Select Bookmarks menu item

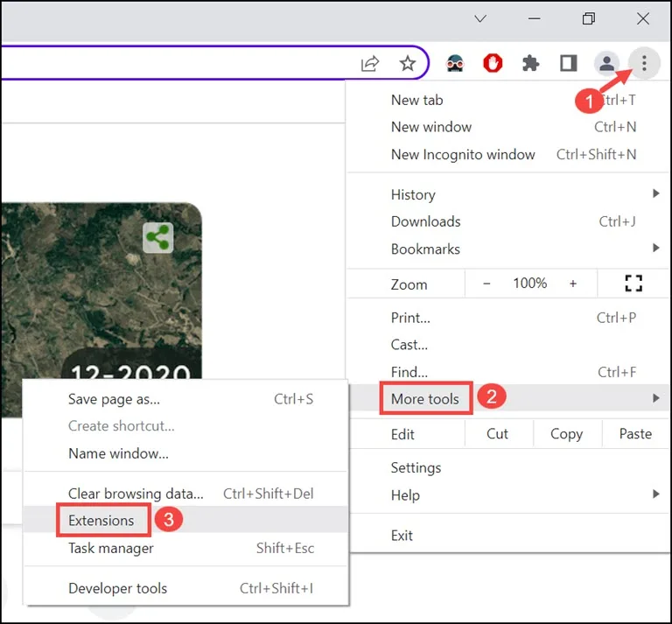pos(507,249)
